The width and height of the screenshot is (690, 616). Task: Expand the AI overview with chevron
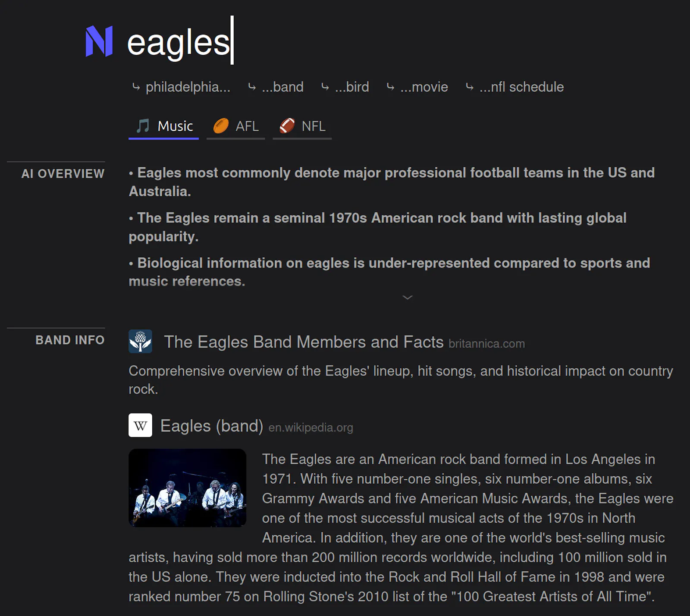click(x=408, y=297)
